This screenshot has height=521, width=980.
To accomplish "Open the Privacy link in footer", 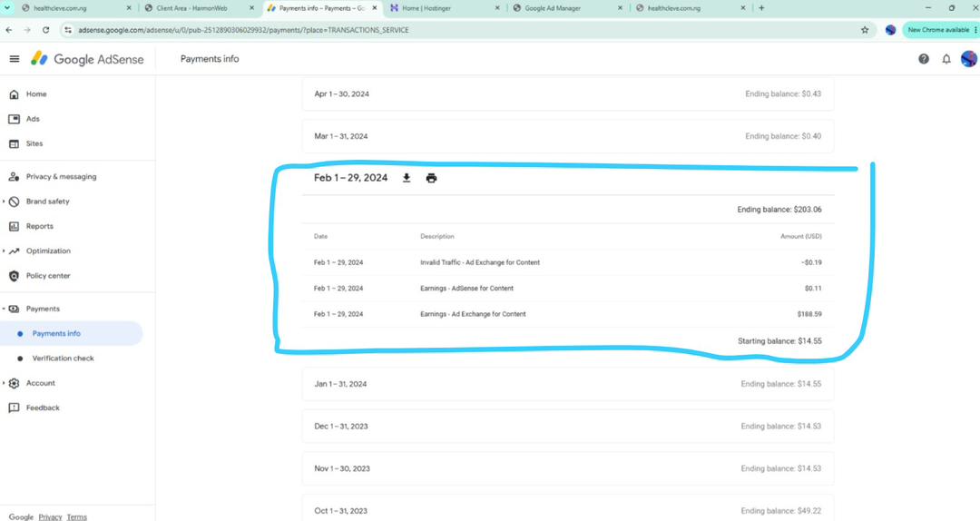I will 50,516.
